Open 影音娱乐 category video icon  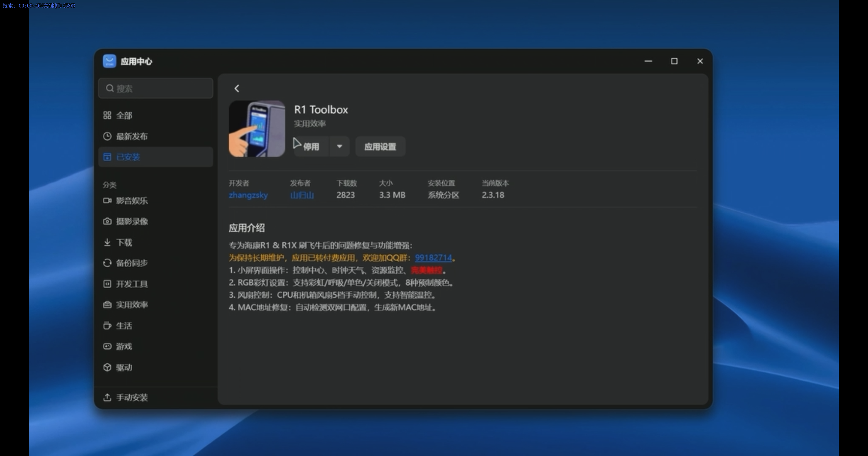click(x=107, y=201)
